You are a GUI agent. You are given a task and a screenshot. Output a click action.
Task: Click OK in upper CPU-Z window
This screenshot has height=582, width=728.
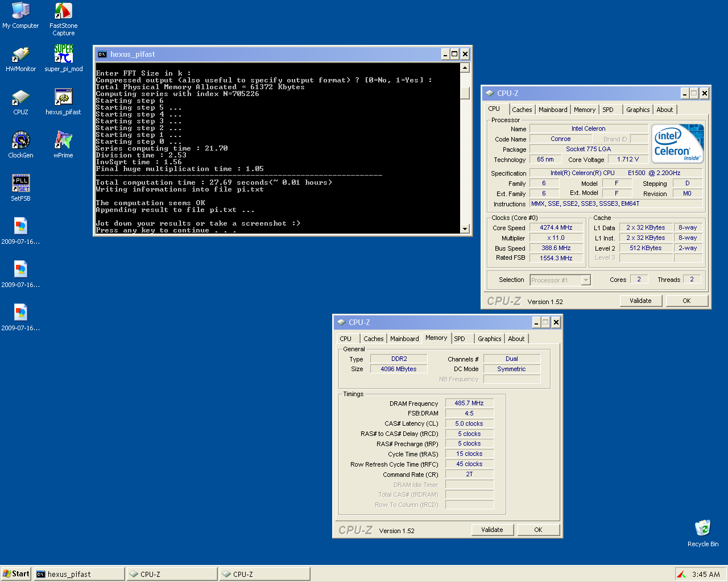686,301
